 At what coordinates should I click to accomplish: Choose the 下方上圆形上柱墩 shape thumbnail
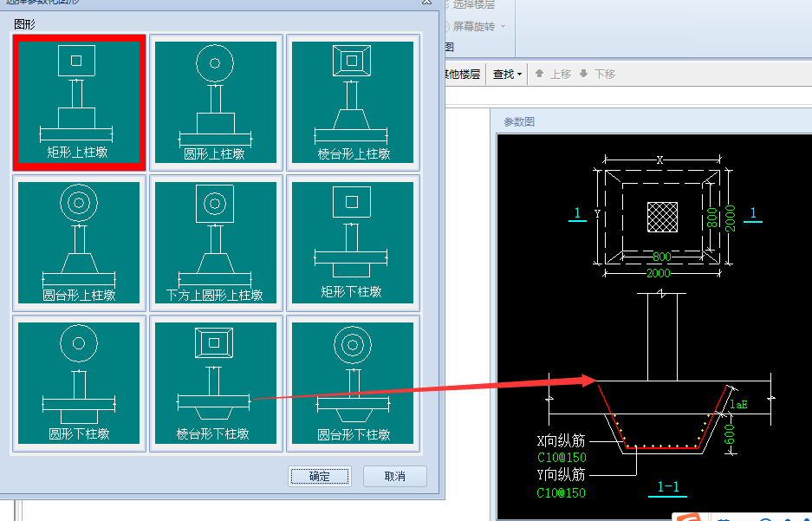pyautogui.click(x=215, y=242)
